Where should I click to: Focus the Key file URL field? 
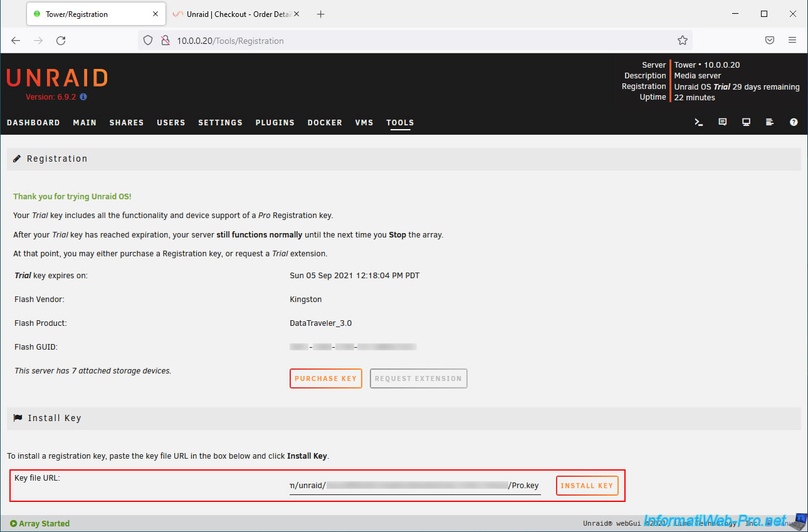point(414,486)
